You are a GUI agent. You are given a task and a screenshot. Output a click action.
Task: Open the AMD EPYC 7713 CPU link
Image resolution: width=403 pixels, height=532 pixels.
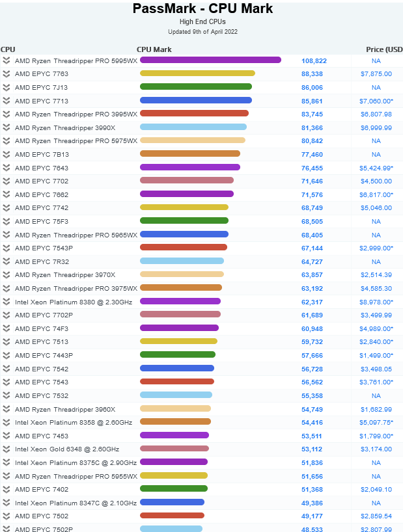41,101
